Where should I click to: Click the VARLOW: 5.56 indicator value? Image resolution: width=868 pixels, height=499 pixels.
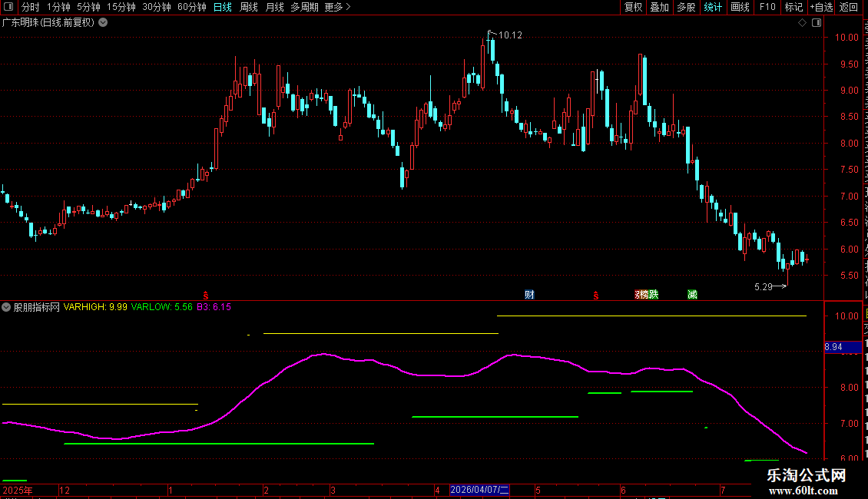(x=161, y=307)
